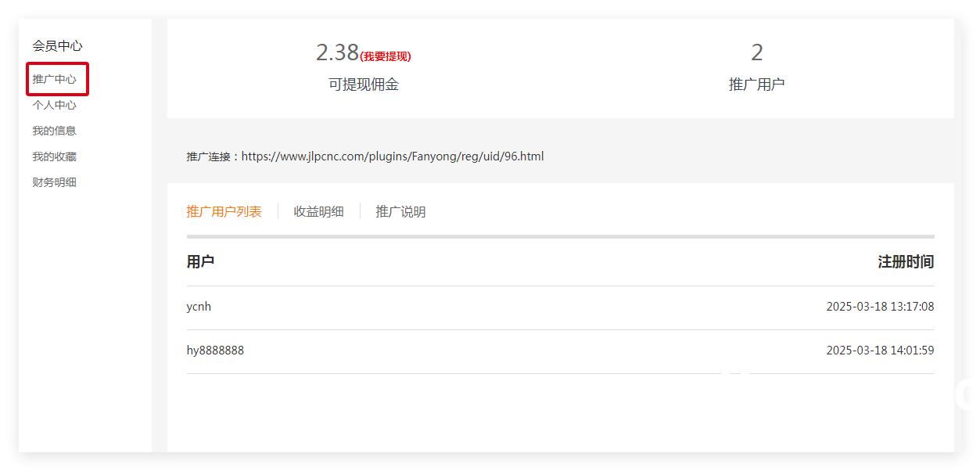The height and width of the screenshot is (471, 980).
Task: Click the timestamp 2025-03-18 14:01:59
Action: 880,351
